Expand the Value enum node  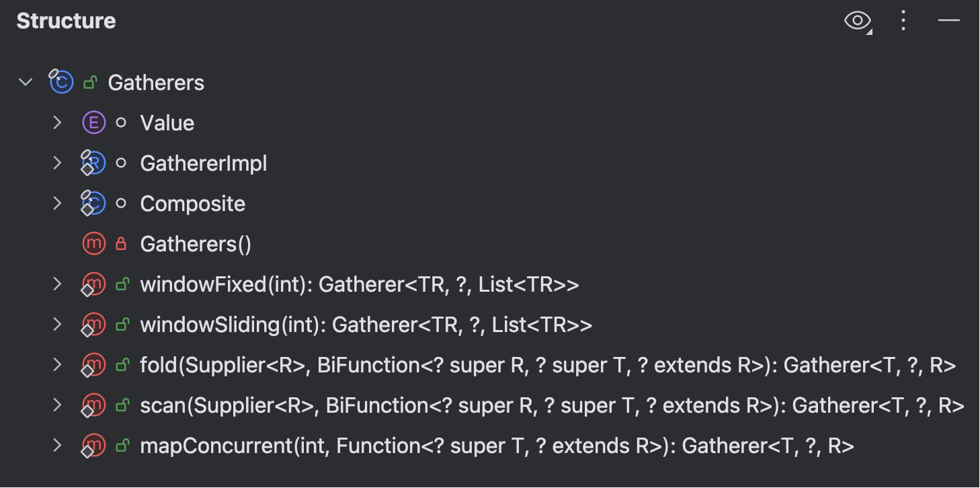coord(58,123)
